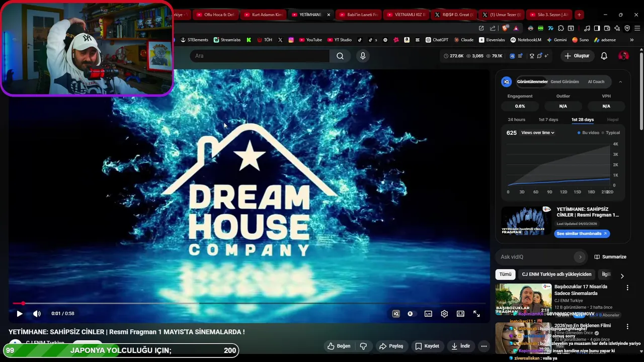
Task: Open the Elevenlabs bookmark
Action: pyautogui.click(x=492, y=40)
